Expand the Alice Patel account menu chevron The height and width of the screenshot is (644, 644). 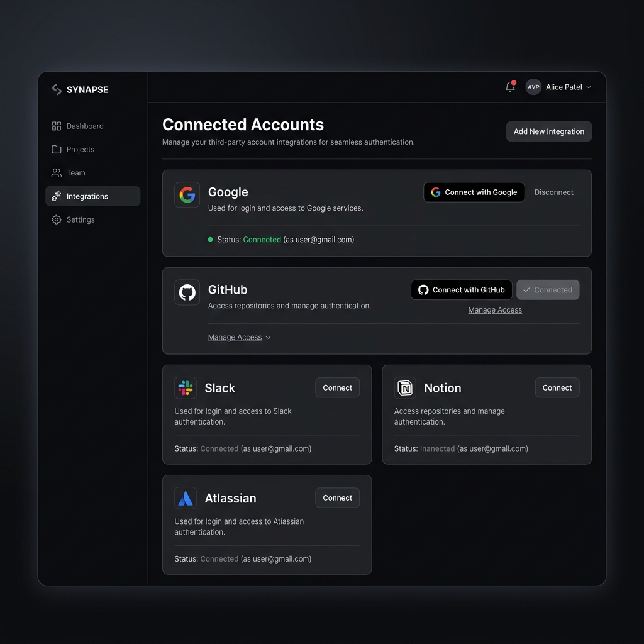point(589,87)
